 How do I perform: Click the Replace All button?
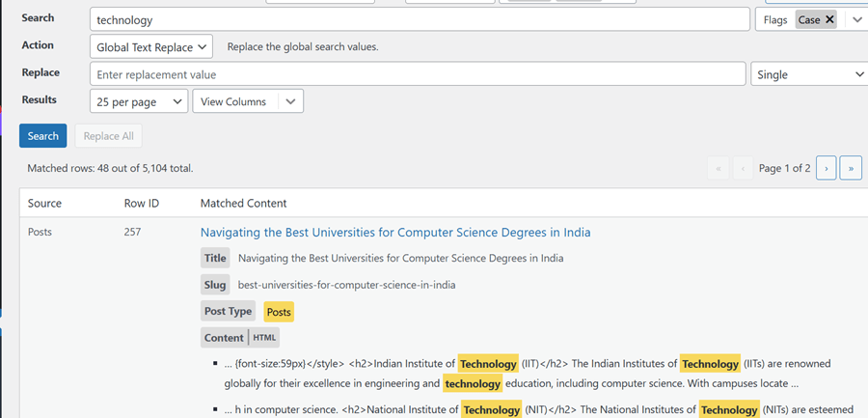(x=108, y=136)
